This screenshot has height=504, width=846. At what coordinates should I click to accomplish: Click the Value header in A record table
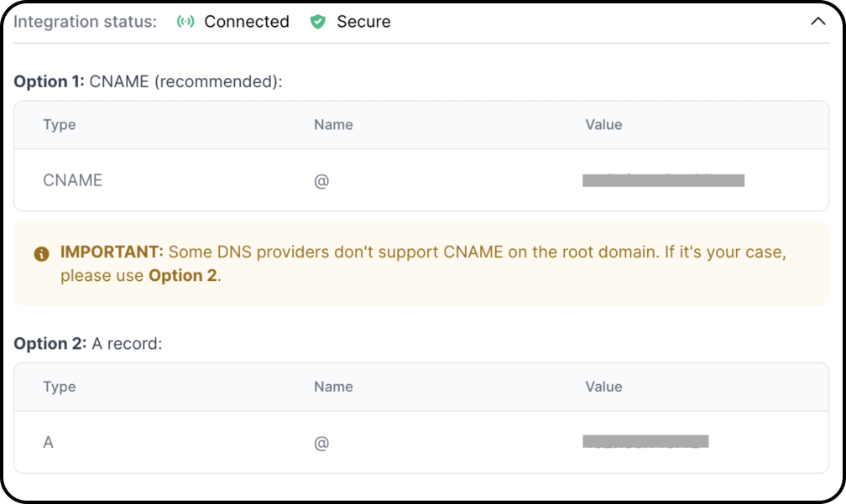tap(603, 387)
